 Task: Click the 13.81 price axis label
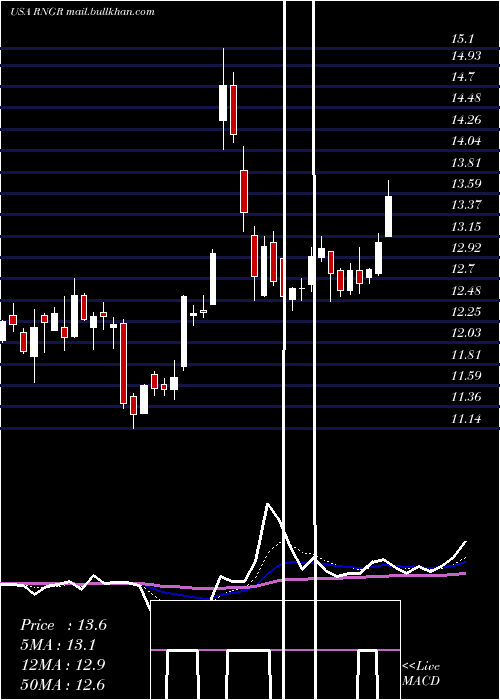click(466, 162)
